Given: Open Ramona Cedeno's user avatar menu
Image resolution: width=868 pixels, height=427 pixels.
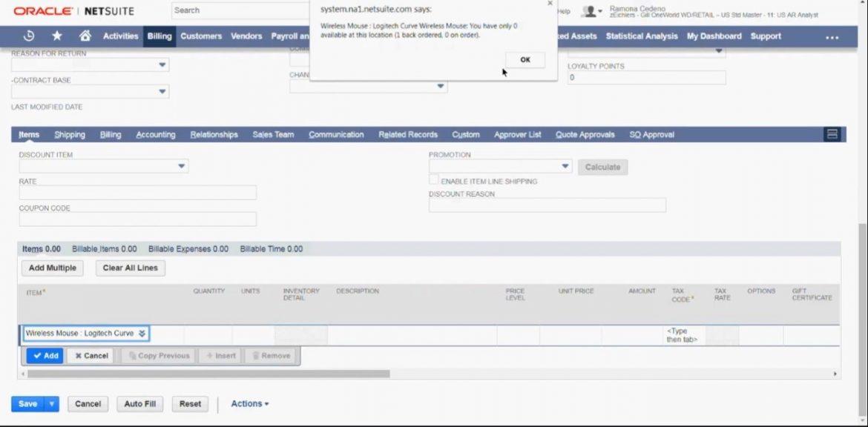Looking at the screenshot, I should tap(588, 10).
